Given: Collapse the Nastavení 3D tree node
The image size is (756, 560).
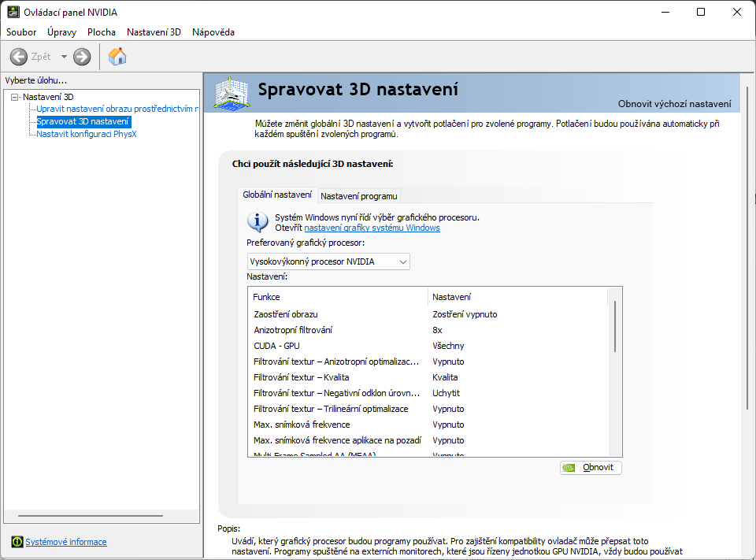Looking at the screenshot, I should [x=14, y=97].
